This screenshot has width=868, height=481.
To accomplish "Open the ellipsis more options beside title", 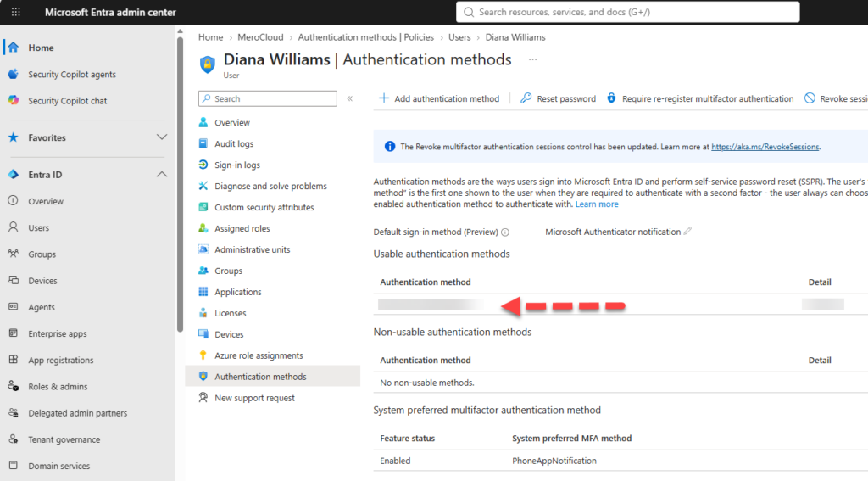I will point(532,60).
